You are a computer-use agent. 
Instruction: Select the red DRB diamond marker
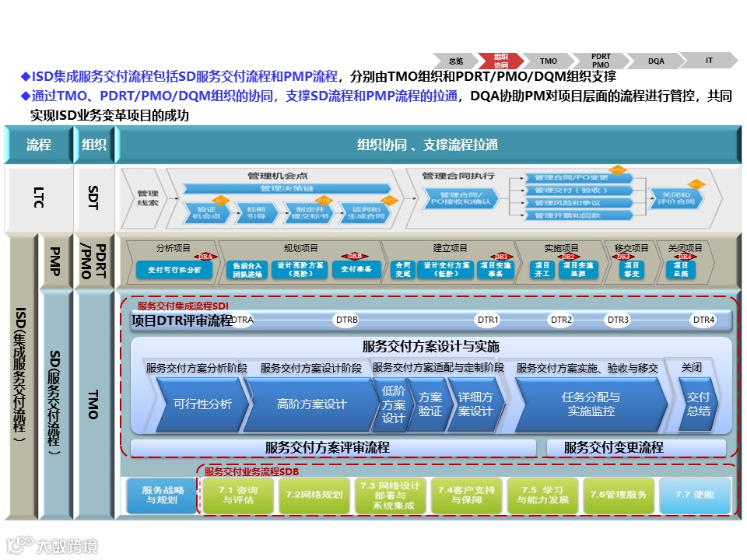click(355, 256)
